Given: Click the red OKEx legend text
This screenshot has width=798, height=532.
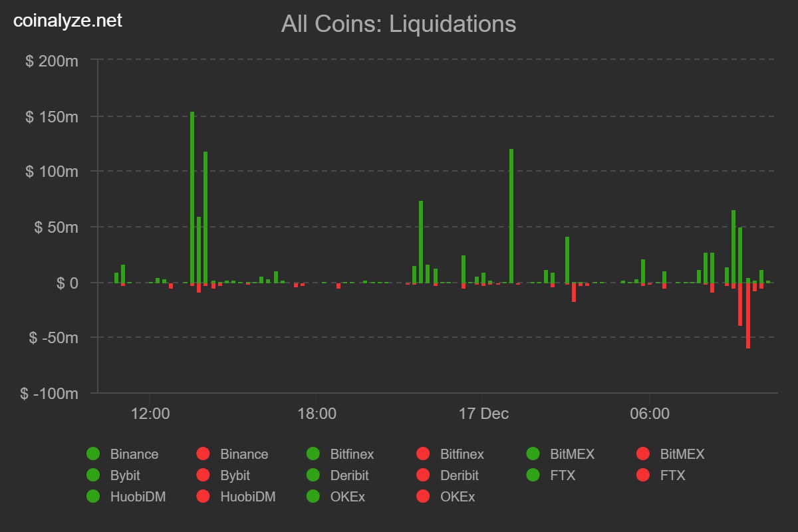Looking at the screenshot, I should [458, 497].
